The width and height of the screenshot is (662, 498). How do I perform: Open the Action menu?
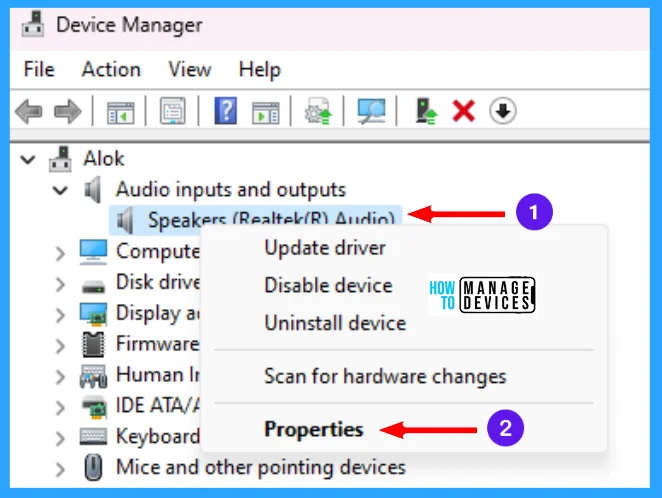coord(111,69)
